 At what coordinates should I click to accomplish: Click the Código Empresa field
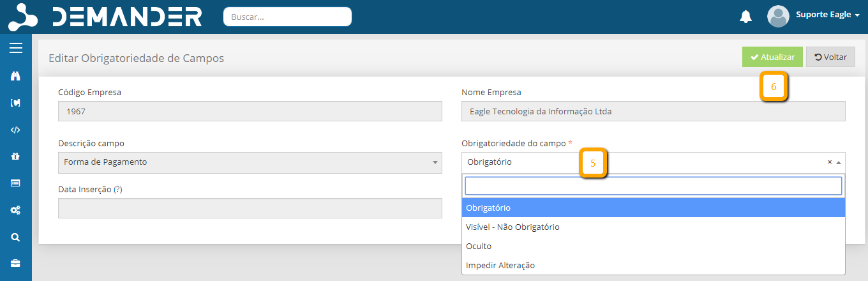[x=250, y=111]
